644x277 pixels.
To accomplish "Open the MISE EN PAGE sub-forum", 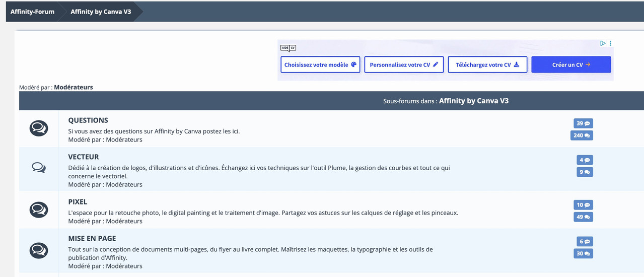I will click(x=92, y=239).
